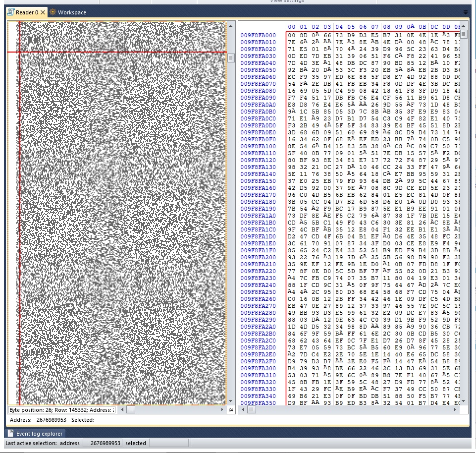Click the bitmap scroll up arrow
The height and width of the screenshot is (453, 476).
pos(230,25)
